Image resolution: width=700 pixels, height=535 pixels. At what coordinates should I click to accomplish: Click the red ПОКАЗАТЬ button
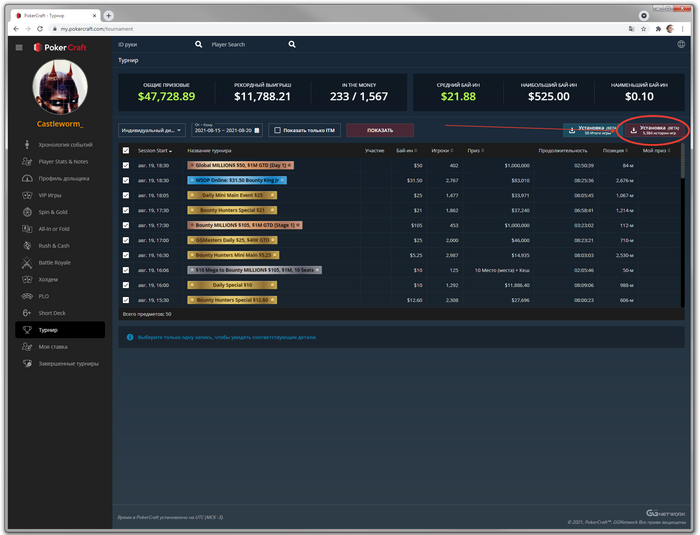point(380,130)
